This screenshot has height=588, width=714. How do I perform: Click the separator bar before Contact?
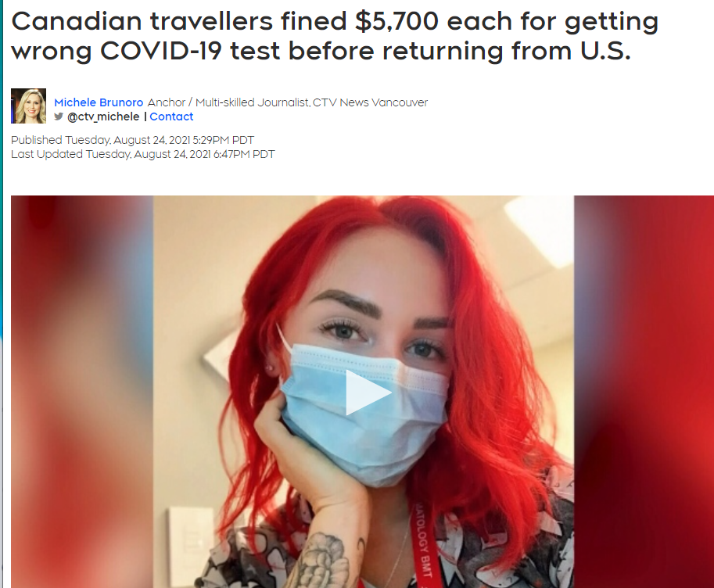coord(145,117)
